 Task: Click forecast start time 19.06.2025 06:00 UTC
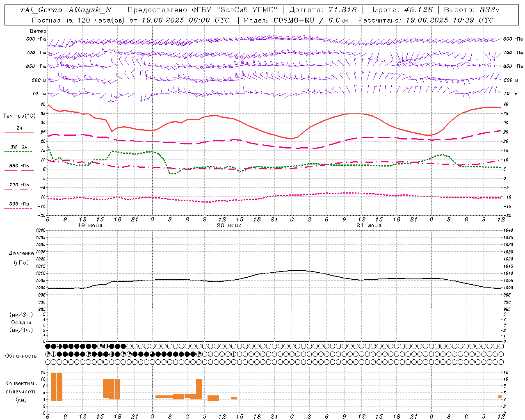[185, 20]
